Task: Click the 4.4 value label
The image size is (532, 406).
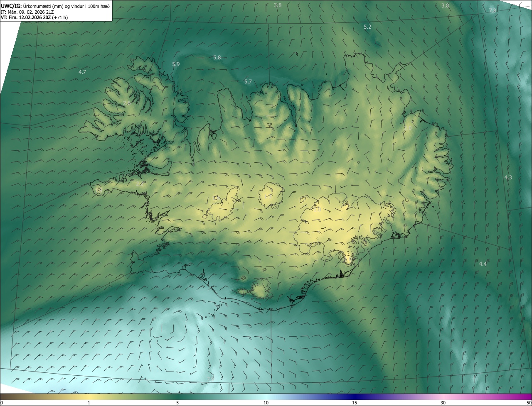Action: pos(483,264)
